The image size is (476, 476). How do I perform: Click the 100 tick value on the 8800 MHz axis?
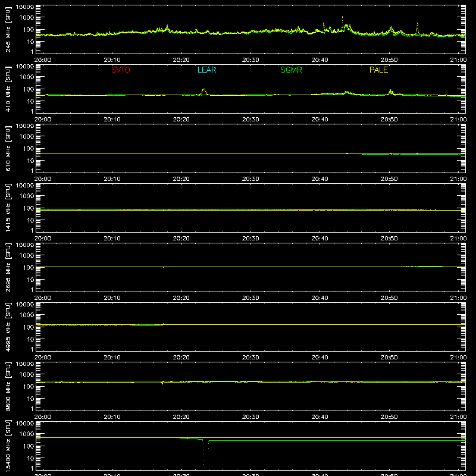(x=28, y=387)
